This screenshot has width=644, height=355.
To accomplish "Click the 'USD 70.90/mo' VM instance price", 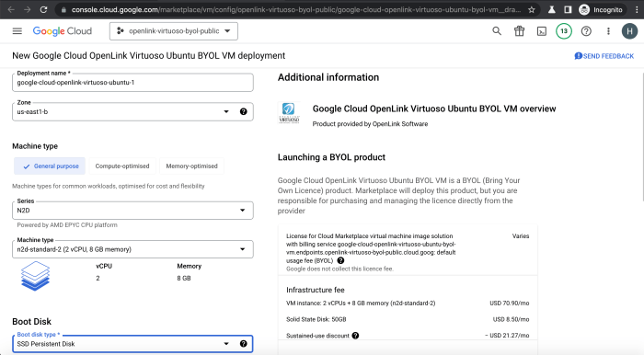I will pyautogui.click(x=510, y=303).
